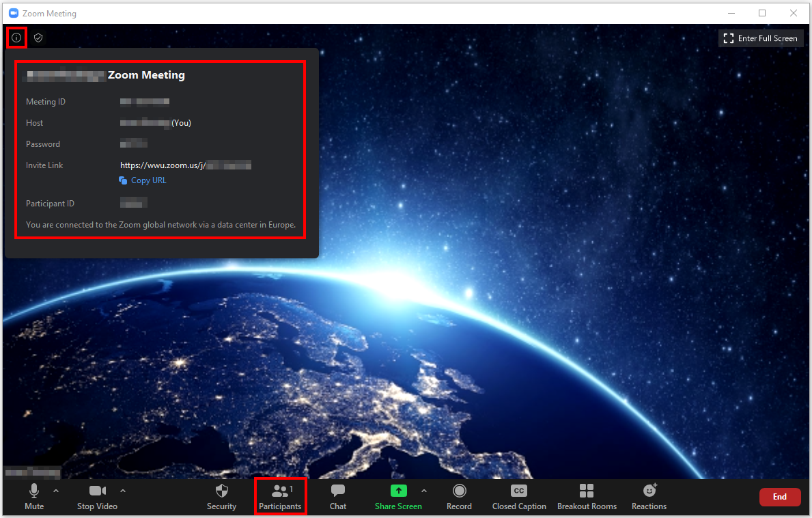Open Breakout Rooms

587,497
